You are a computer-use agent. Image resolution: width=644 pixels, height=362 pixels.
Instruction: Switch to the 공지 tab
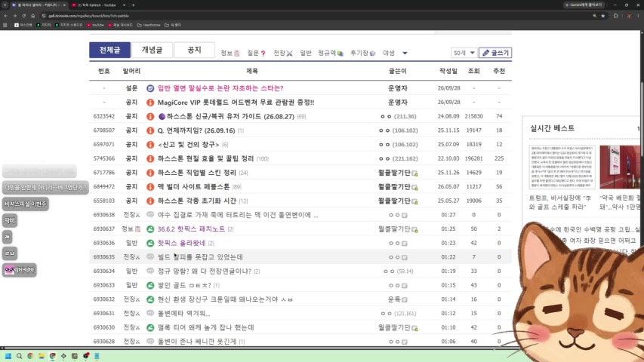coord(194,50)
